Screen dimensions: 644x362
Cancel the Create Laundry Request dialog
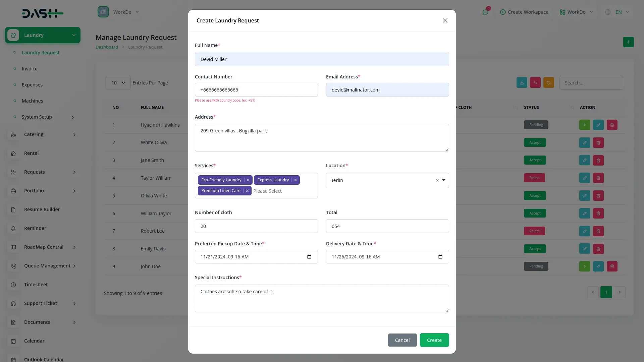click(402, 340)
